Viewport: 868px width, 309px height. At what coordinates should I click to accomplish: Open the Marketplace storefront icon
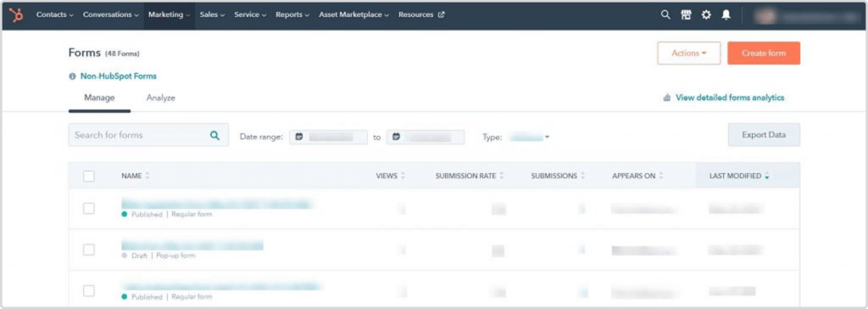coord(686,15)
